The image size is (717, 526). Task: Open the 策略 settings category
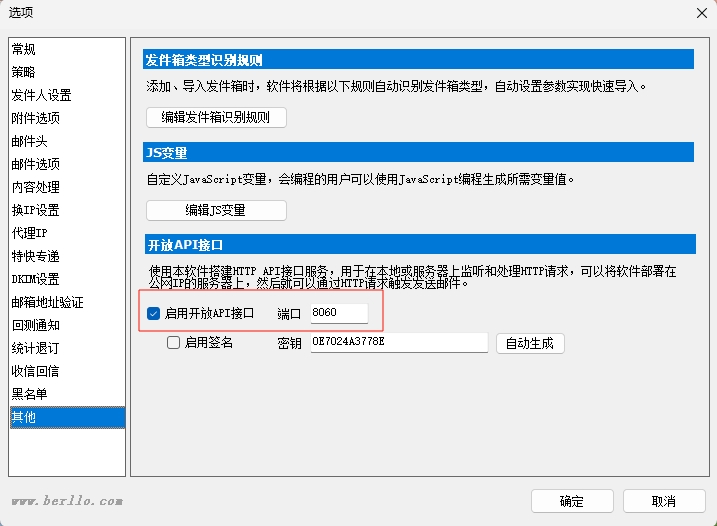24,72
